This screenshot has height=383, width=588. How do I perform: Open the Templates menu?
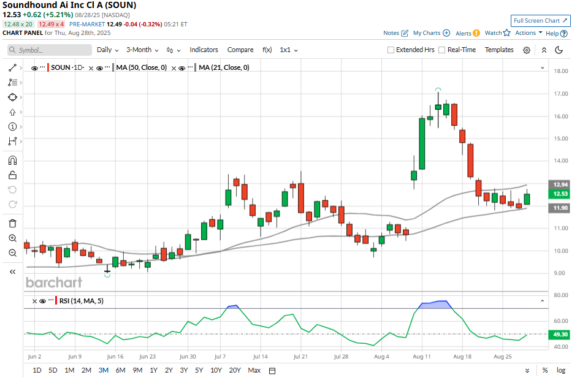pos(499,50)
